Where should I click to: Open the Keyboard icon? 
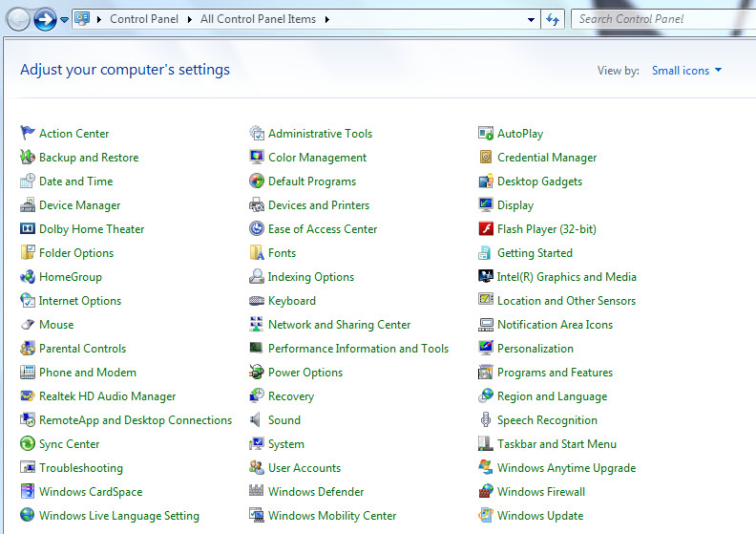(x=257, y=301)
